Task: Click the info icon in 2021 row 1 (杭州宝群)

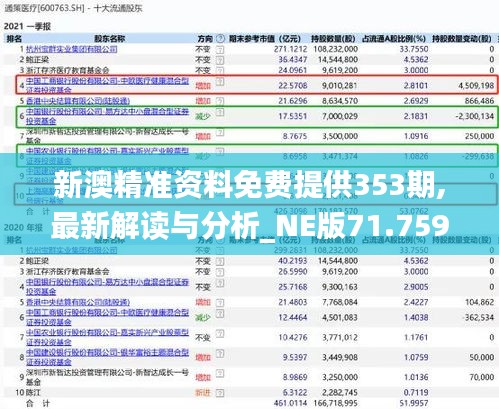Action: coord(220,50)
